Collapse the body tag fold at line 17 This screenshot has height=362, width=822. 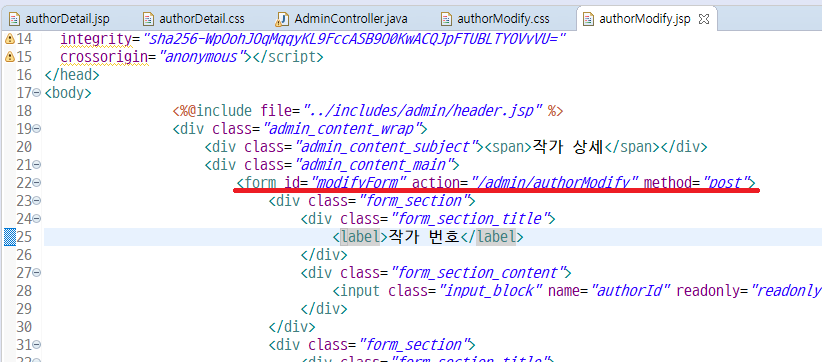37,93
